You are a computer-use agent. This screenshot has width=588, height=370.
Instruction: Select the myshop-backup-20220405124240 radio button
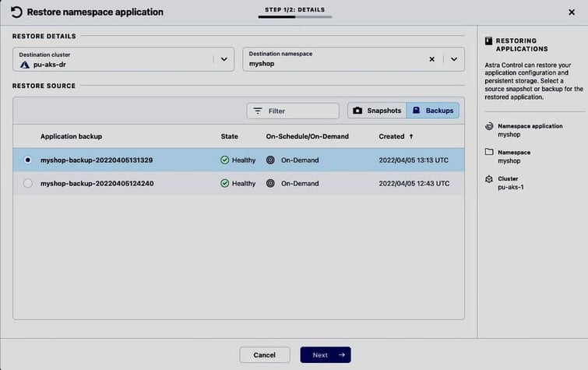[x=28, y=184]
